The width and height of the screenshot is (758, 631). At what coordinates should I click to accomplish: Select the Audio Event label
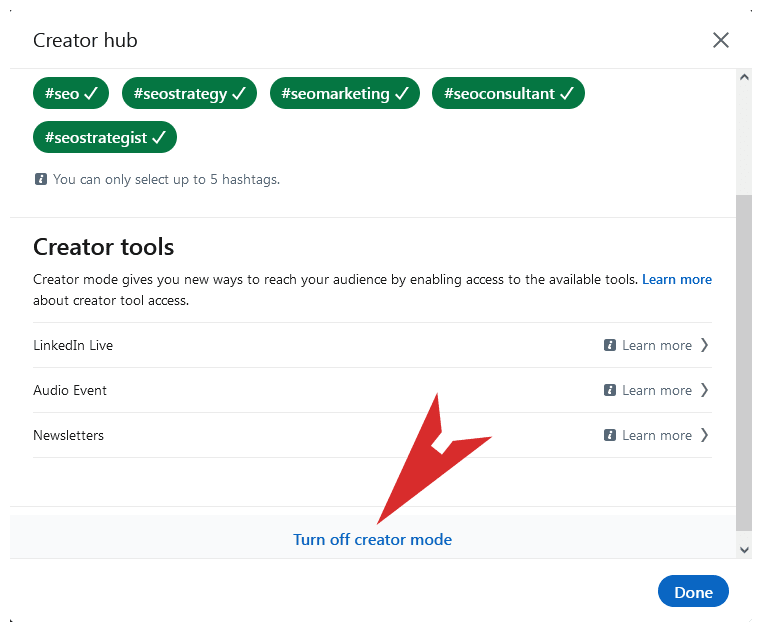tap(70, 390)
